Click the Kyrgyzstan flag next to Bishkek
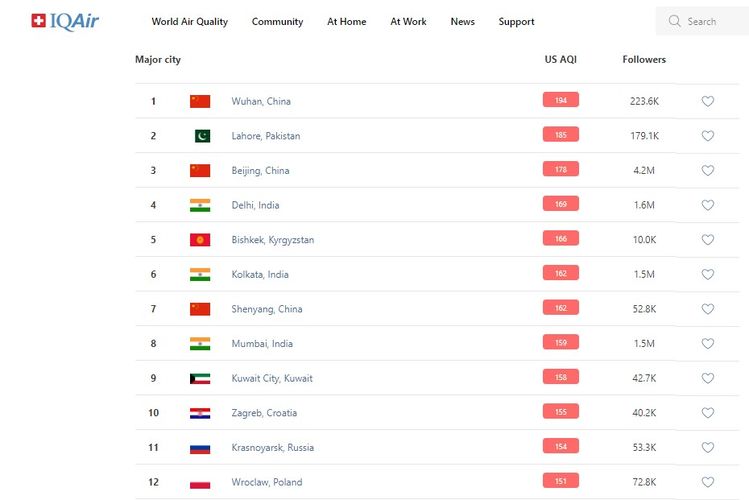Viewport: 749px width, 500px height. (200, 240)
